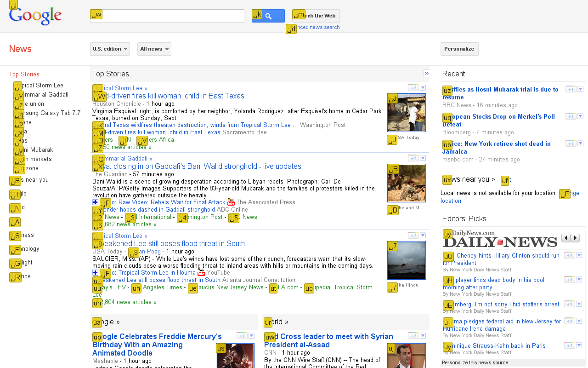Image resolution: width=588 pixels, height=368 pixels.
Task: Click blue plus icon before Lee in Houma video
Action: tap(95, 273)
